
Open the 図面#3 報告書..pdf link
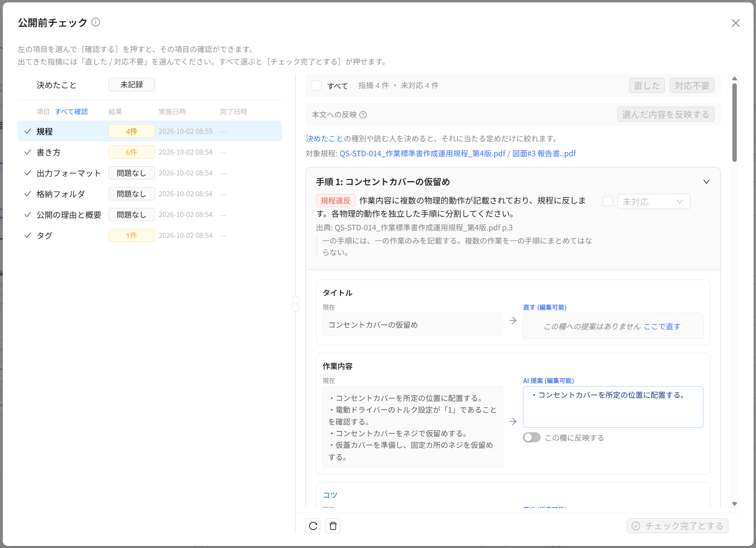tap(544, 153)
